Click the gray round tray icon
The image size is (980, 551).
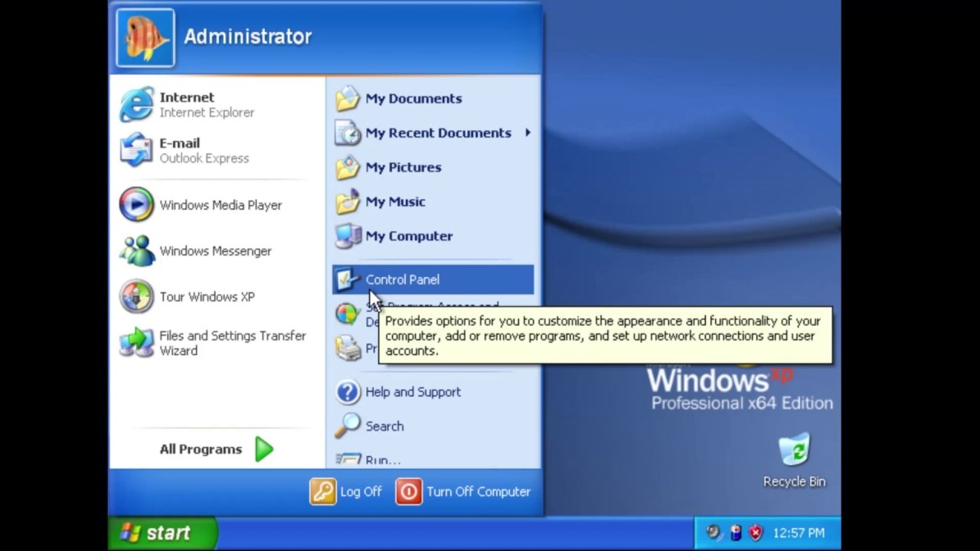click(x=714, y=533)
